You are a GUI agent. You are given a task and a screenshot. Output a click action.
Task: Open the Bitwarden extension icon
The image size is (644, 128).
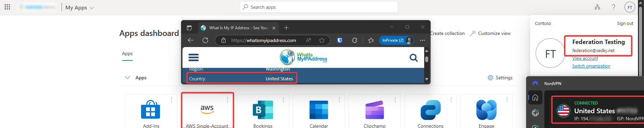pos(340,40)
